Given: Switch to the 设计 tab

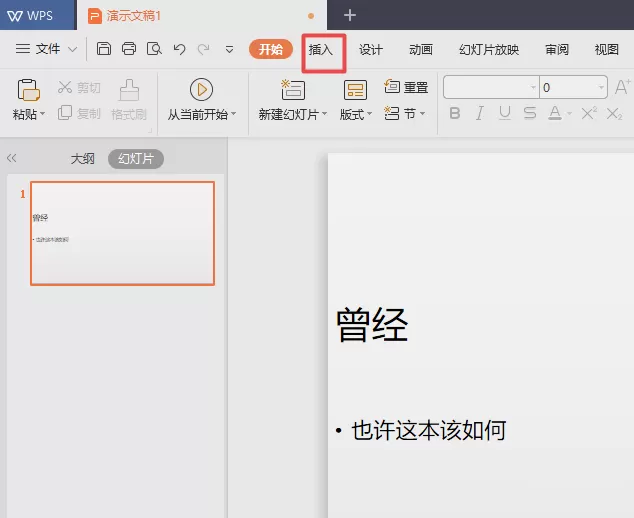Looking at the screenshot, I should (x=371, y=50).
